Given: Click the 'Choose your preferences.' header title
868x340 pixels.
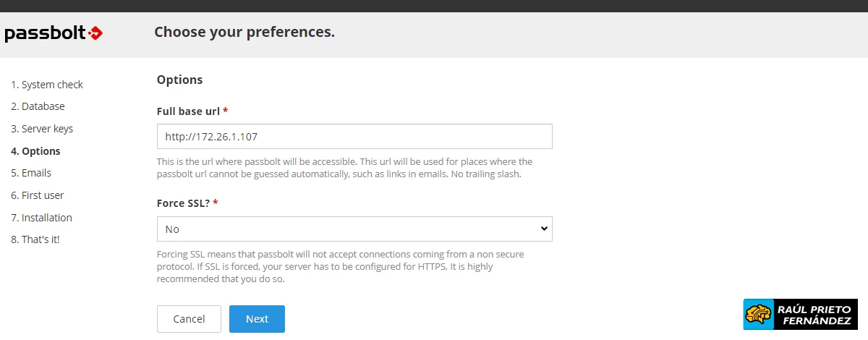Looking at the screenshot, I should [244, 33].
